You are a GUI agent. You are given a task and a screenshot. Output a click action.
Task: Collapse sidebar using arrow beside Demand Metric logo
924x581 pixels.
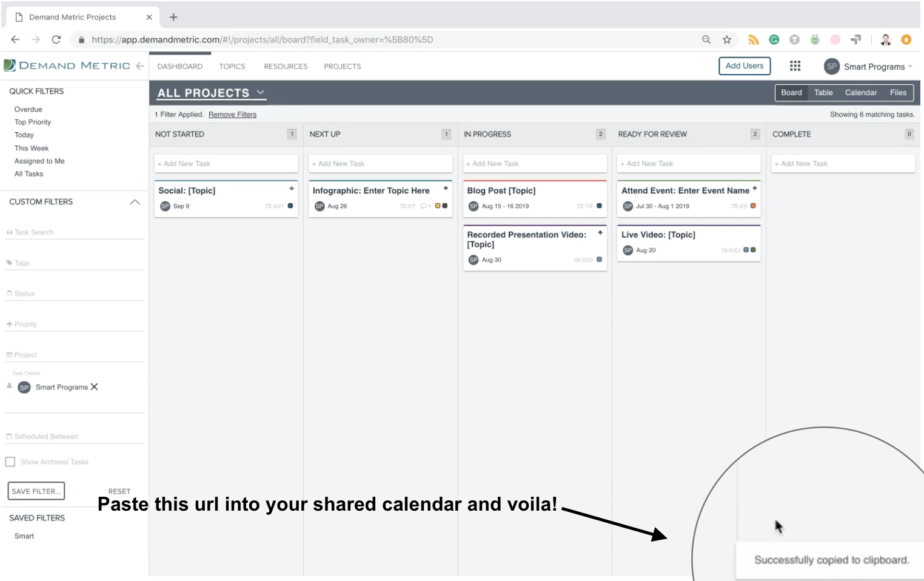coord(140,65)
